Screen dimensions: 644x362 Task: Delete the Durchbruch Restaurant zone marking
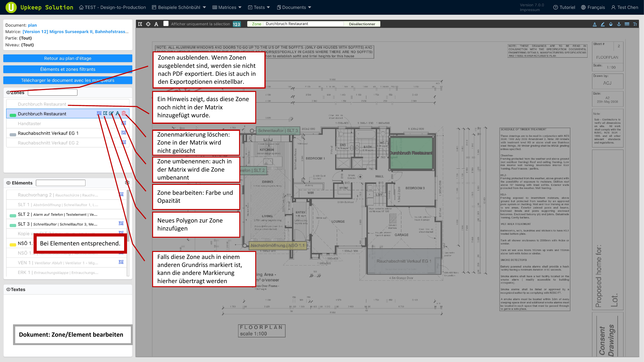coord(124,113)
